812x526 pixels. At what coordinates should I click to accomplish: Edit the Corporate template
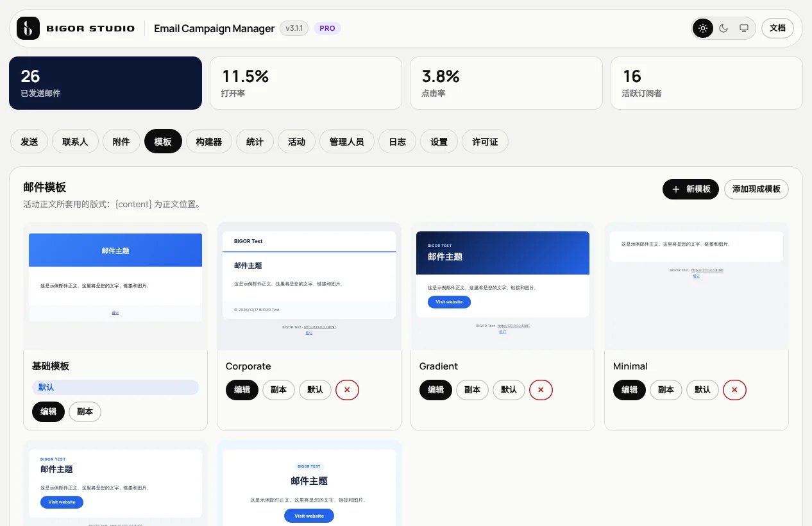pyautogui.click(x=242, y=390)
